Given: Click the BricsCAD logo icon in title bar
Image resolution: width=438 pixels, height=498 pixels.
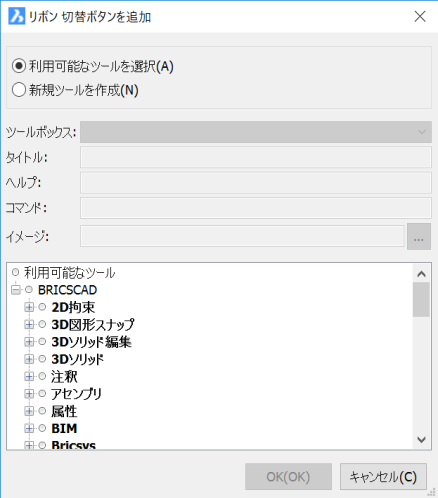Looking at the screenshot, I should [x=16, y=16].
